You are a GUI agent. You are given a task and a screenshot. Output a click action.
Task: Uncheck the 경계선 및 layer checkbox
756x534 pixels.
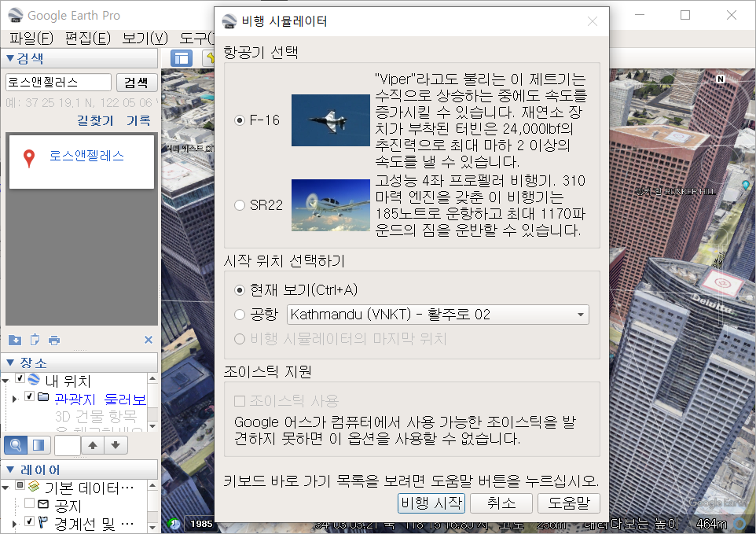[x=29, y=521]
